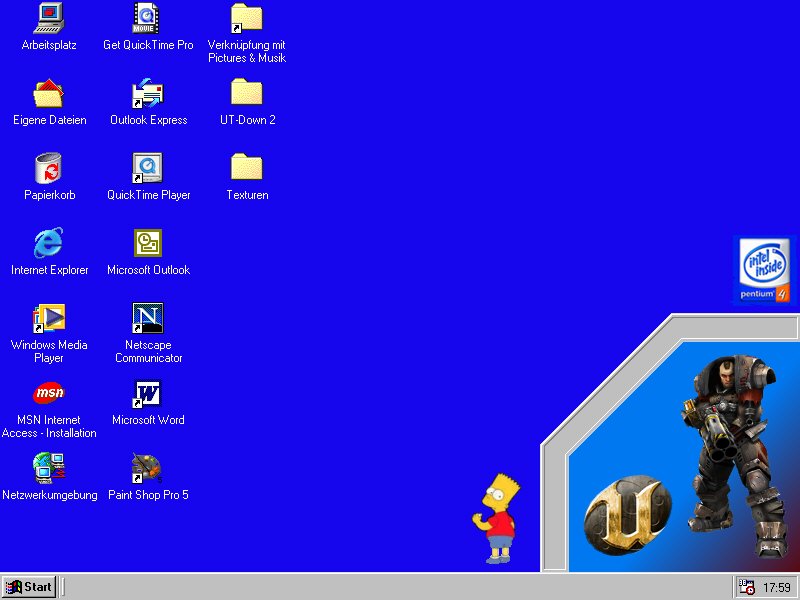The height and width of the screenshot is (600, 800).
Task: Click the "Texturen" folder label
Action: [x=247, y=195]
